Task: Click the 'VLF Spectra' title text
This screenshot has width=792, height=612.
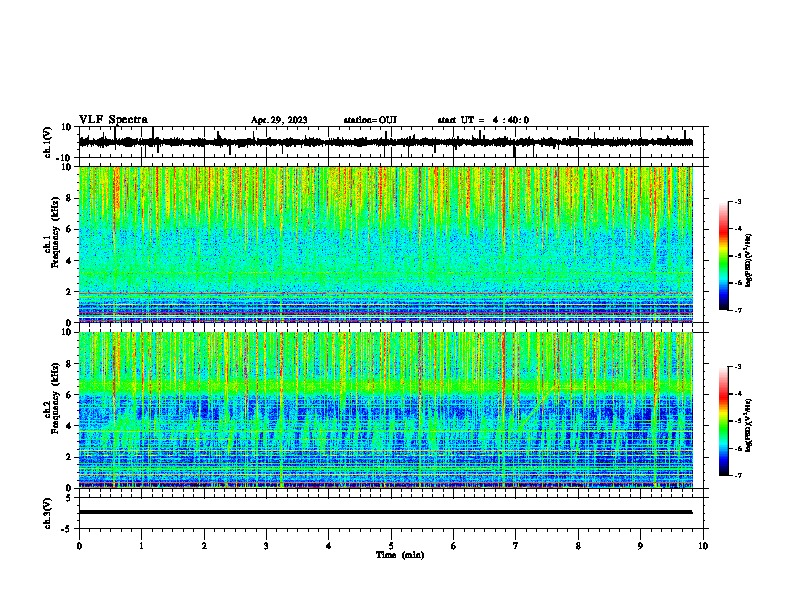Action: [113, 120]
